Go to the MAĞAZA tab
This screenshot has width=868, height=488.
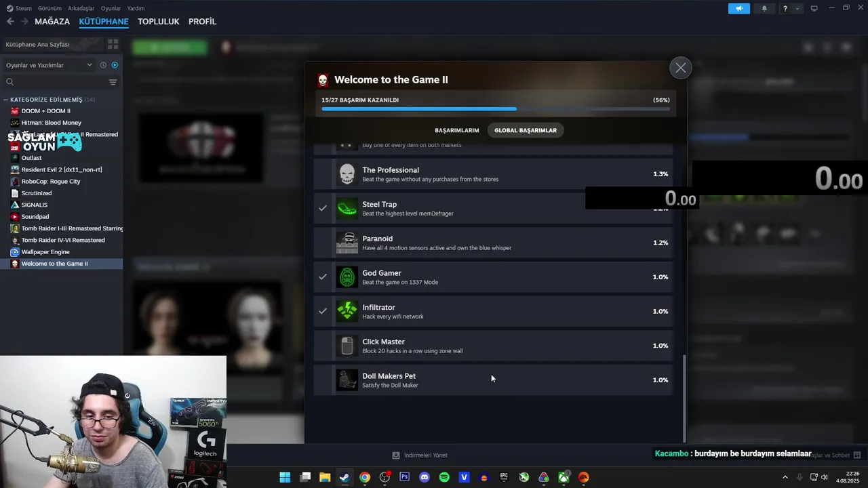tap(52, 22)
